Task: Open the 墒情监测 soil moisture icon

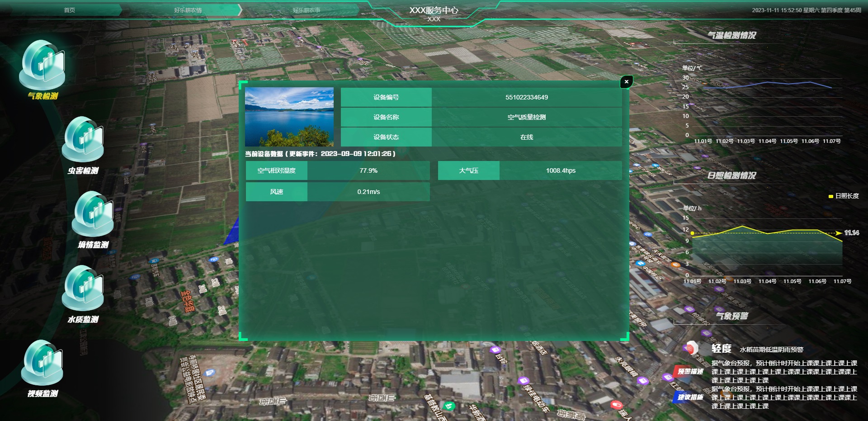Action: [x=93, y=214]
